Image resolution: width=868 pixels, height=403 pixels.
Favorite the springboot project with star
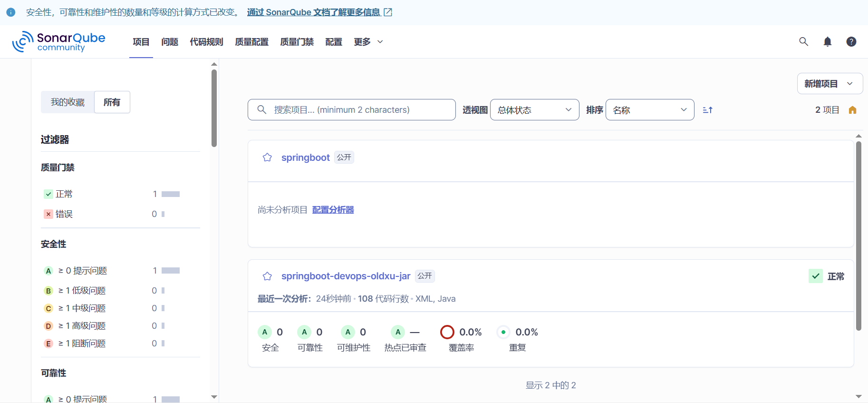coord(267,157)
